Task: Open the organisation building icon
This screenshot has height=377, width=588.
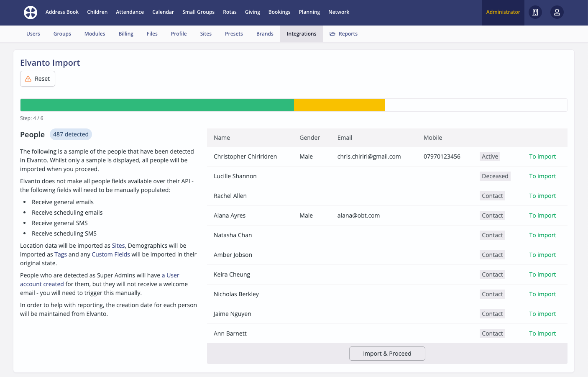Action: tap(535, 12)
